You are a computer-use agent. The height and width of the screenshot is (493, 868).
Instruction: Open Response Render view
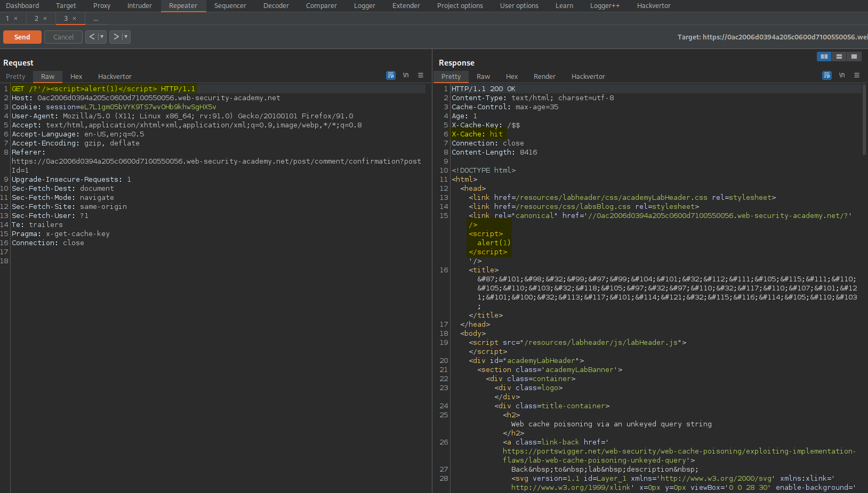[x=544, y=77]
